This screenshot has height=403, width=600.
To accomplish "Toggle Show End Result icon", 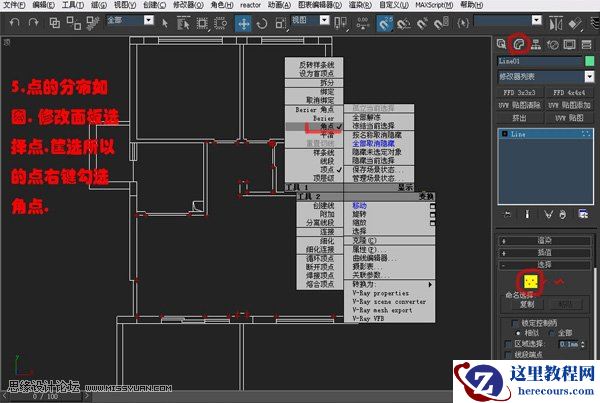I will [527, 214].
